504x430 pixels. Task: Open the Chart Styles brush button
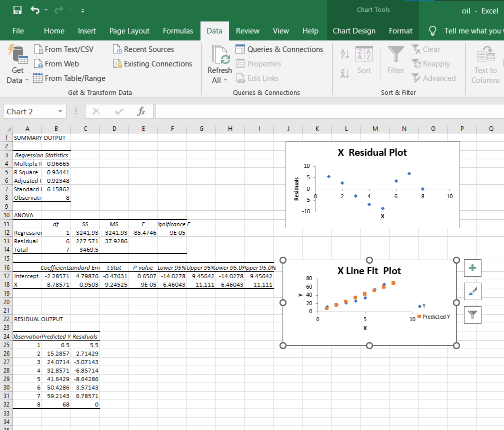[472, 291]
